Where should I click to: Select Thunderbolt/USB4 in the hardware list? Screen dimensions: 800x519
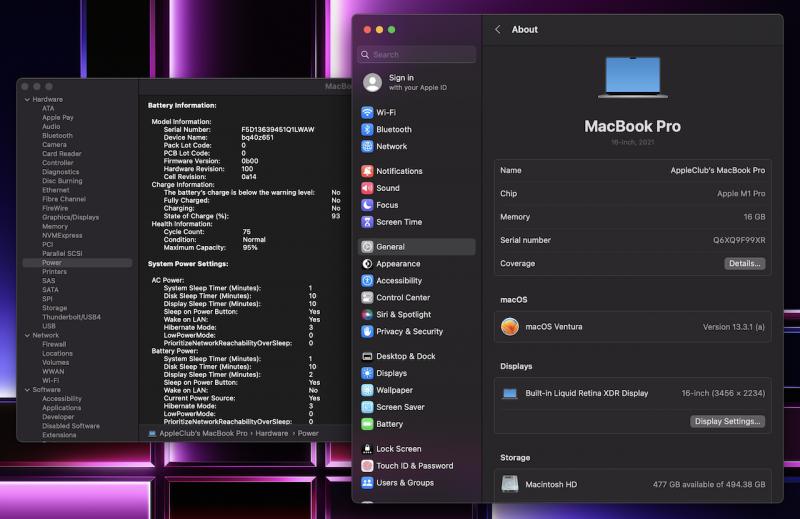pos(71,317)
